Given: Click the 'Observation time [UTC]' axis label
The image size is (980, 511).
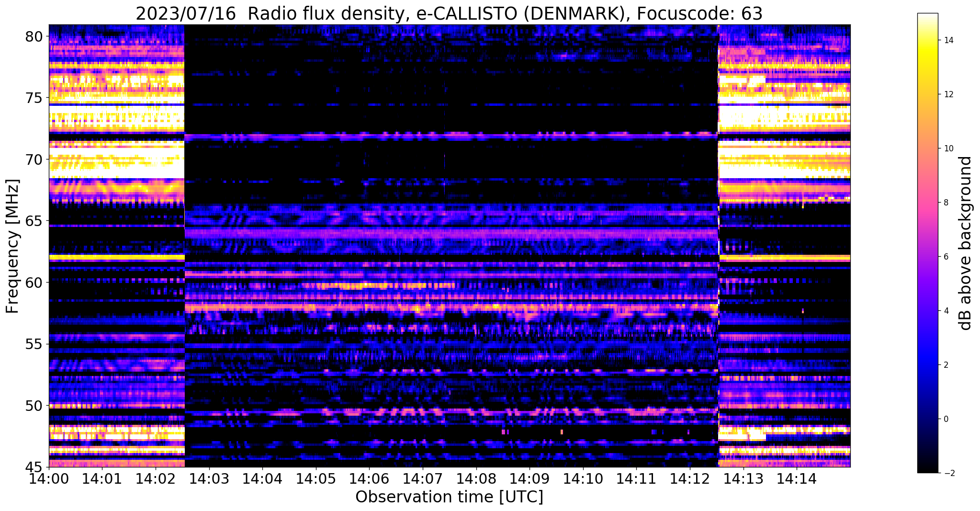Looking at the screenshot, I should tap(449, 497).
